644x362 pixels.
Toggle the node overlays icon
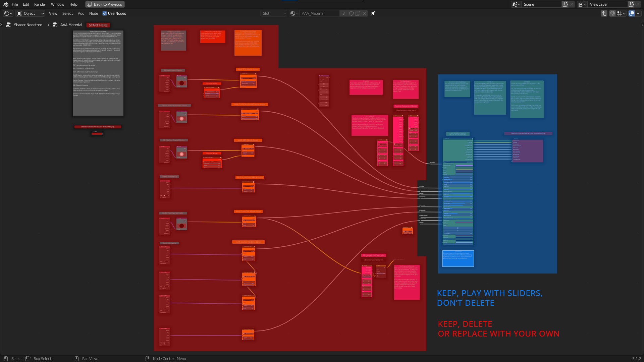click(631, 13)
